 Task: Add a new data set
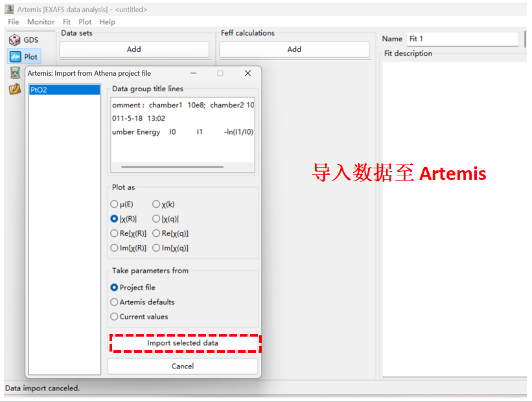point(134,49)
